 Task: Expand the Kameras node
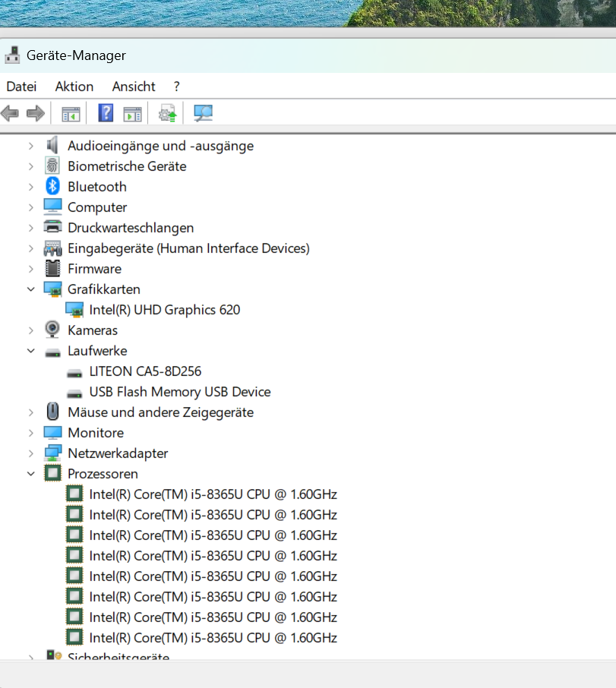click(x=30, y=330)
